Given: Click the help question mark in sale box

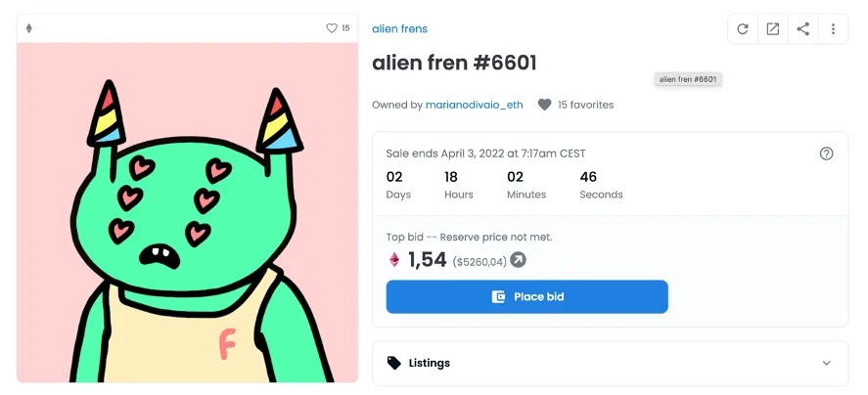Looking at the screenshot, I should (826, 154).
